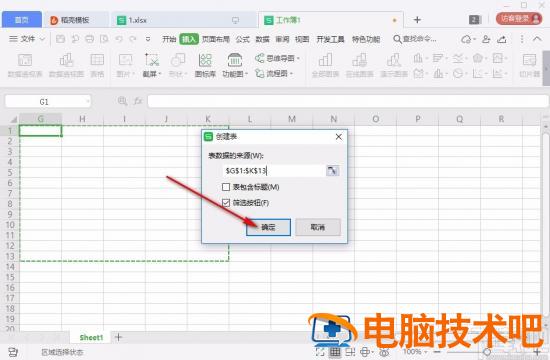Click the redo arrow icon

point(133,39)
